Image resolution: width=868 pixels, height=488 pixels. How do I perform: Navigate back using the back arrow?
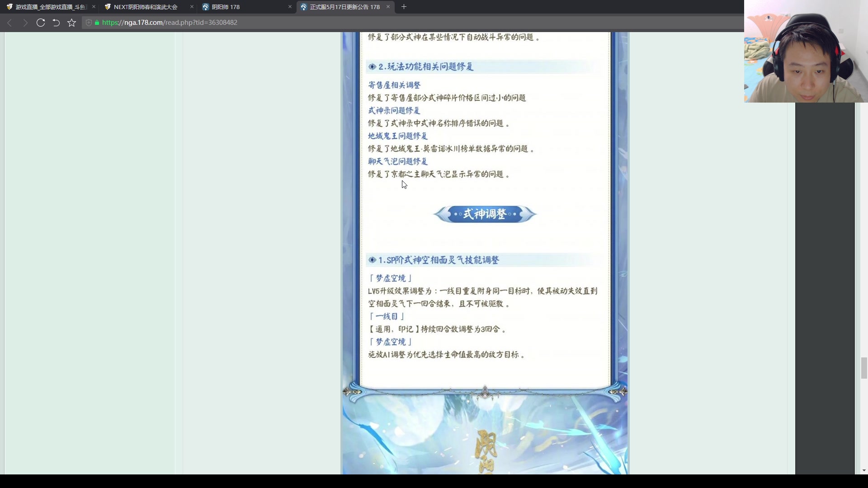9,23
